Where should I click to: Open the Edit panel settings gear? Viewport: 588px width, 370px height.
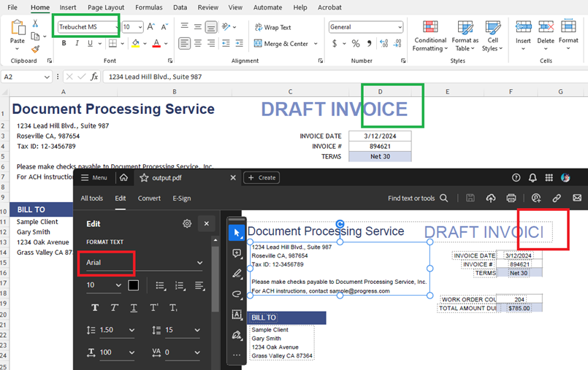pos(187,223)
